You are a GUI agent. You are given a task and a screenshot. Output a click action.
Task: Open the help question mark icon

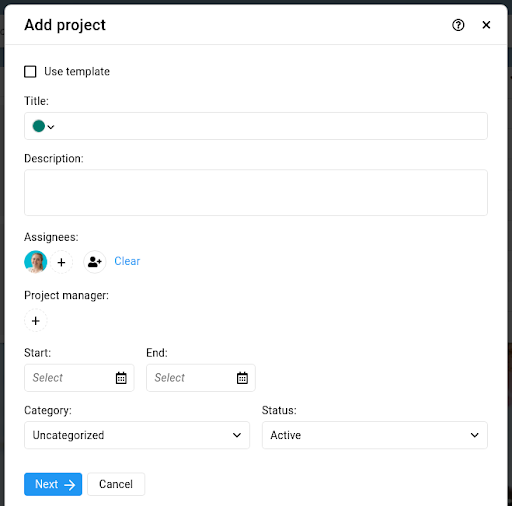[x=458, y=25]
